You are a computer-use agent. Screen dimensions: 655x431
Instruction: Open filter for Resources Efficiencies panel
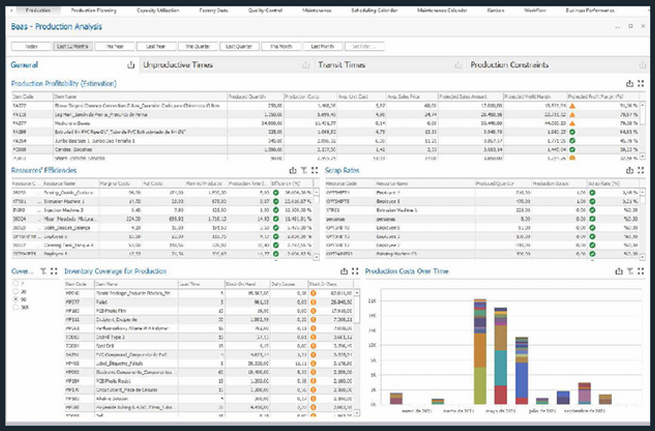pos(305,171)
